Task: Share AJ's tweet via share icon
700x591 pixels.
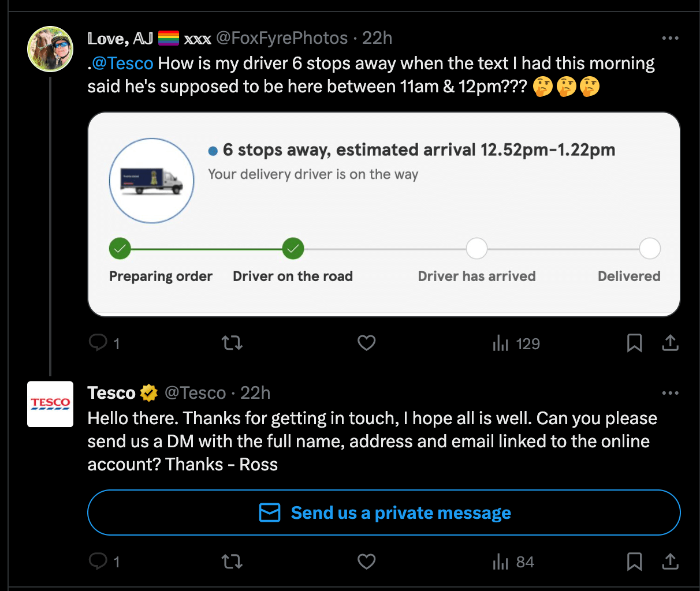Action: tap(670, 343)
